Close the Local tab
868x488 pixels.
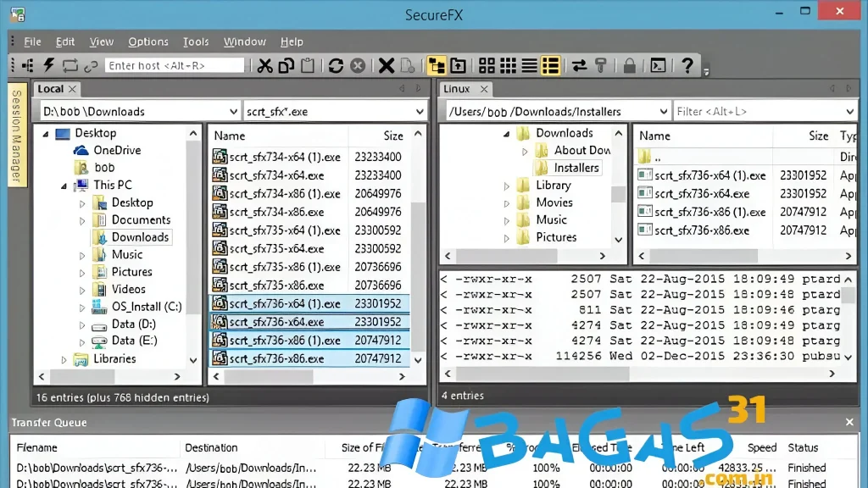point(73,88)
